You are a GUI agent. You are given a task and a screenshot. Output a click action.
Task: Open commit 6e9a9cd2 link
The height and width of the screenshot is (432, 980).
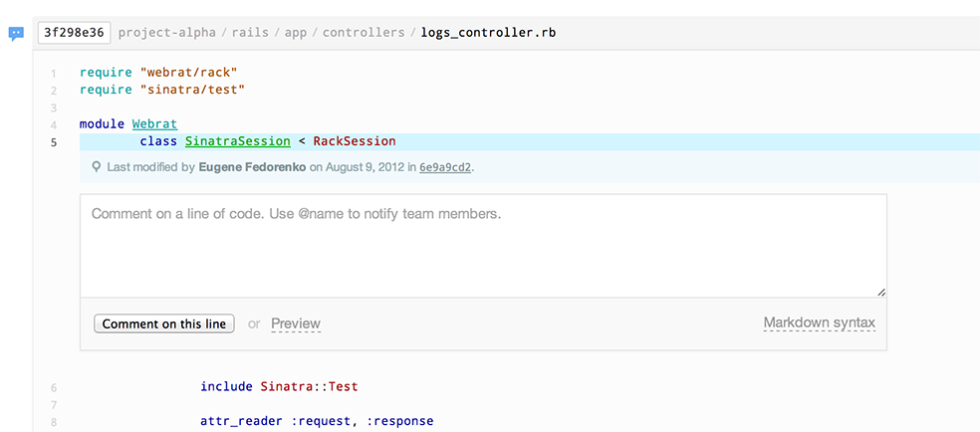coord(445,167)
